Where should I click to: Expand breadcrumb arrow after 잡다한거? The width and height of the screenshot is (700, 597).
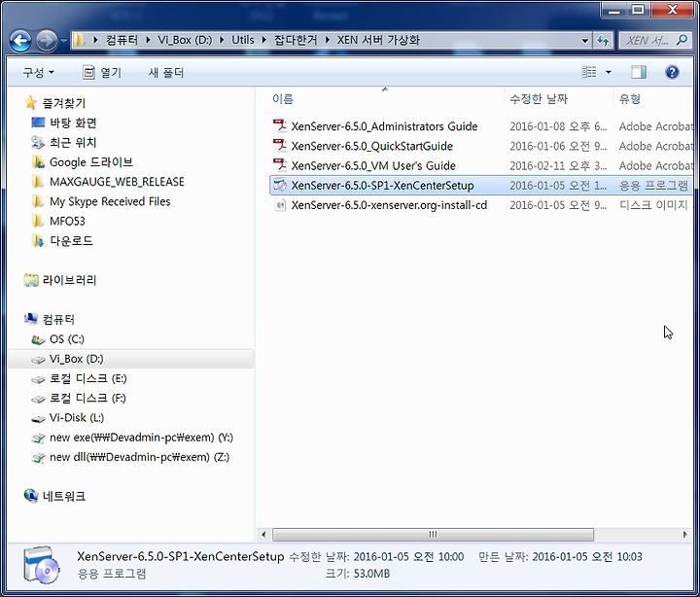[328, 40]
